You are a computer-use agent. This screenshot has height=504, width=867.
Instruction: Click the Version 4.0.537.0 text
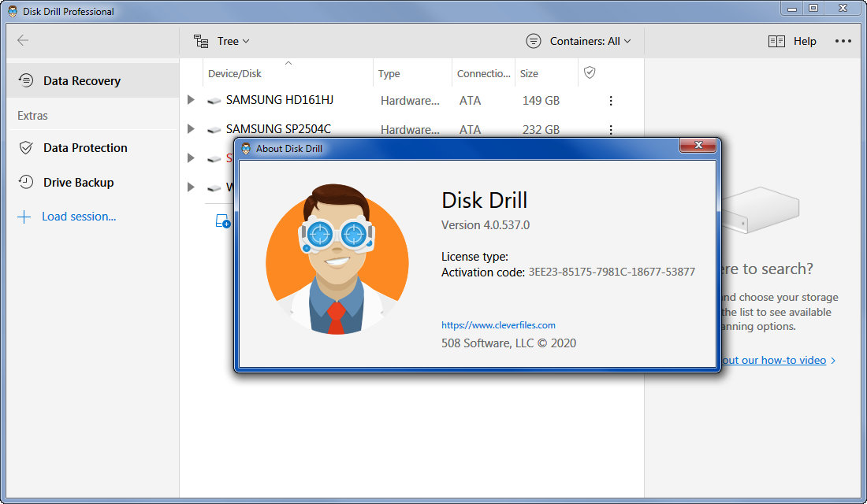[x=485, y=225]
